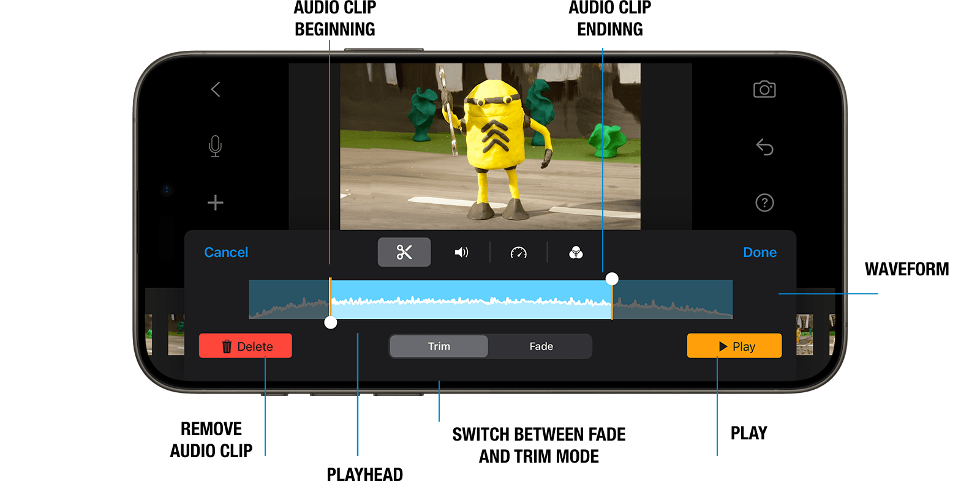Tap the camera icon

(x=764, y=89)
